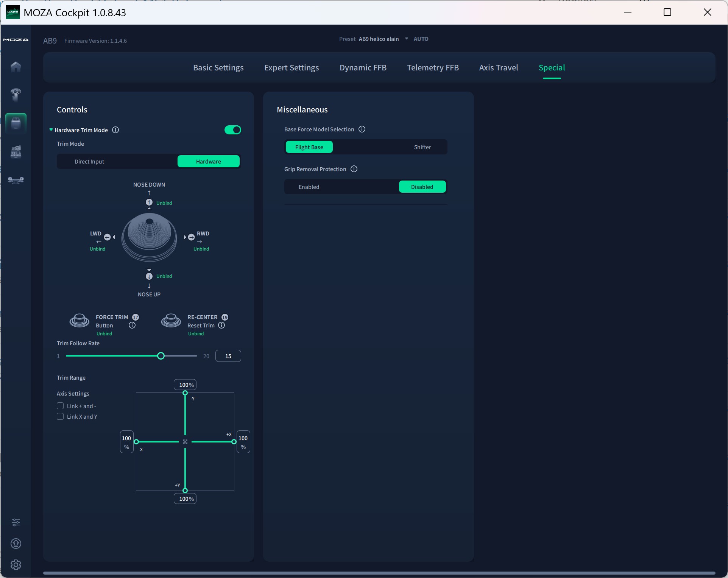Click the -Y trim range percent field
This screenshot has height=578, width=728.
(x=185, y=385)
